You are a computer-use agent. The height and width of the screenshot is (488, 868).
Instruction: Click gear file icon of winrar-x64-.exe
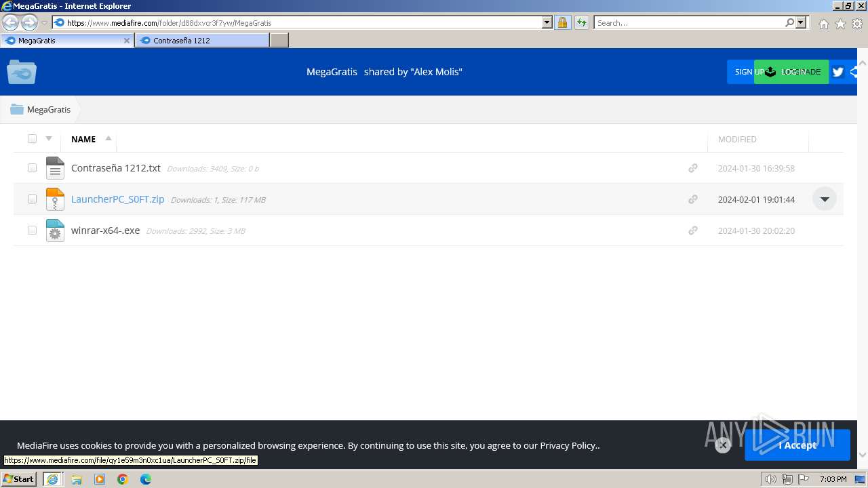[55, 230]
